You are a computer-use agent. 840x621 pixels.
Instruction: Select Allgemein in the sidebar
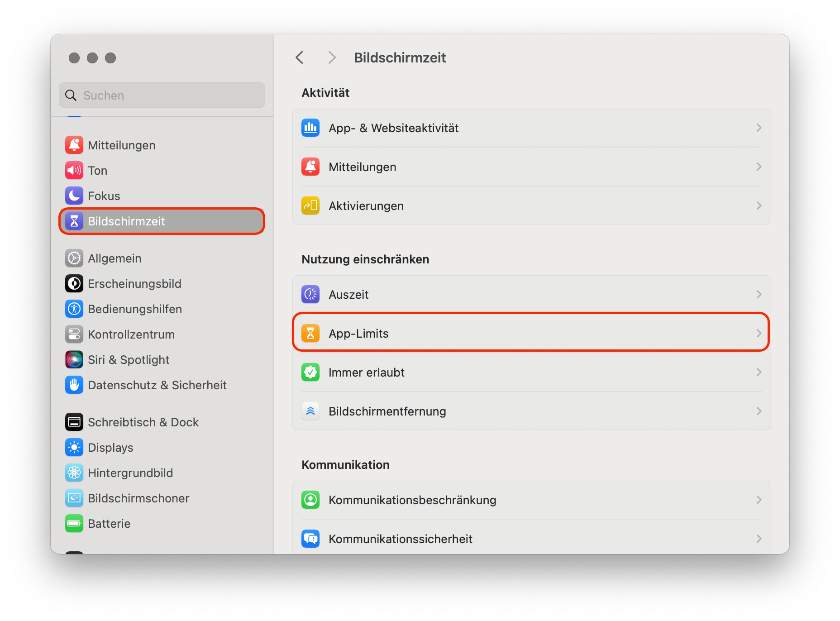(162, 258)
